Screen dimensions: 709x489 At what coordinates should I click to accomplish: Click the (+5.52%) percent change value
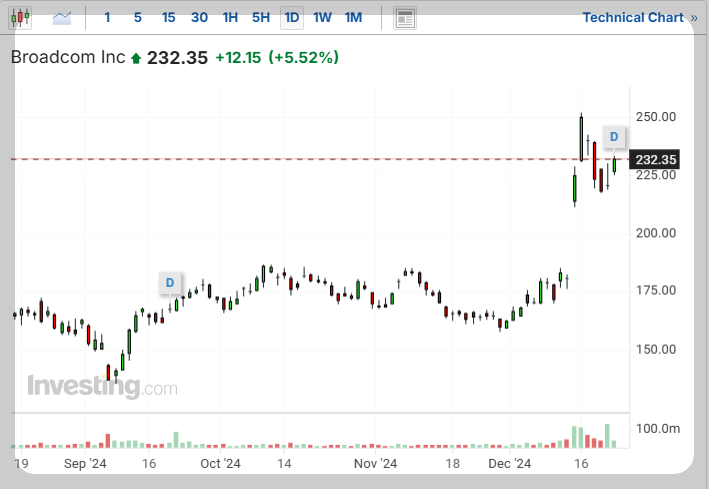[303, 58]
